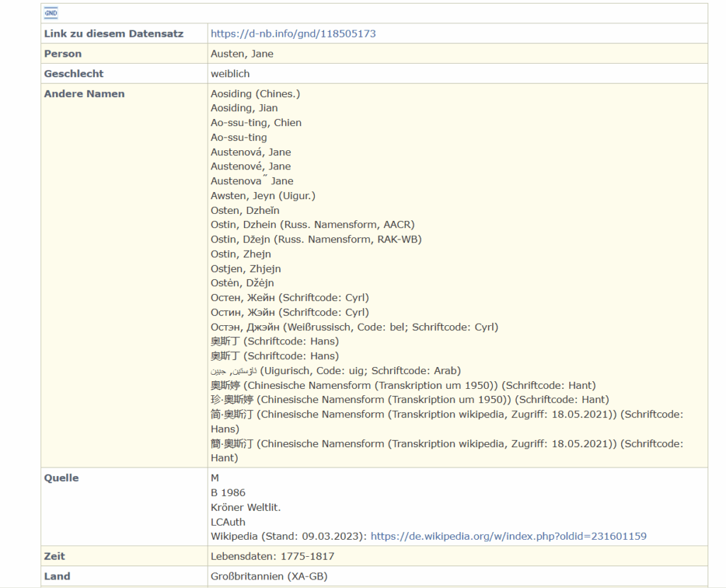726x588 pixels.
Task: Select the 'weiblich' gender value
Action: 230,74
